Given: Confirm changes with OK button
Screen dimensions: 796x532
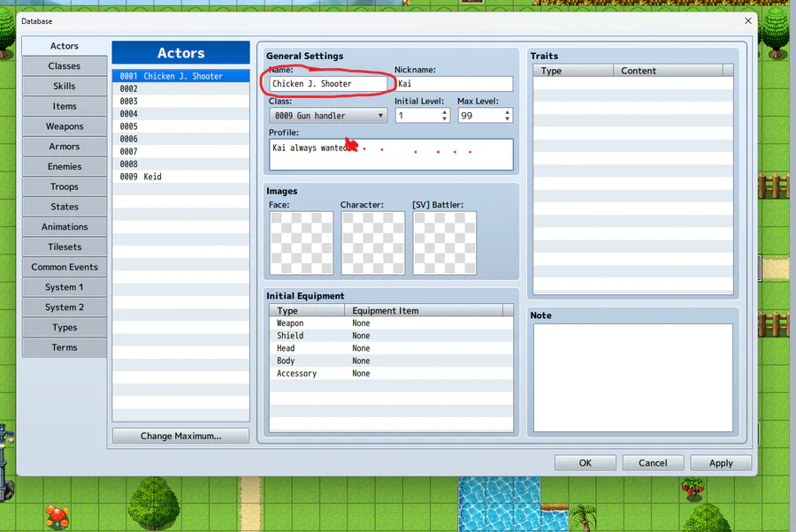Looking at the screenshot, I should 586,462.
